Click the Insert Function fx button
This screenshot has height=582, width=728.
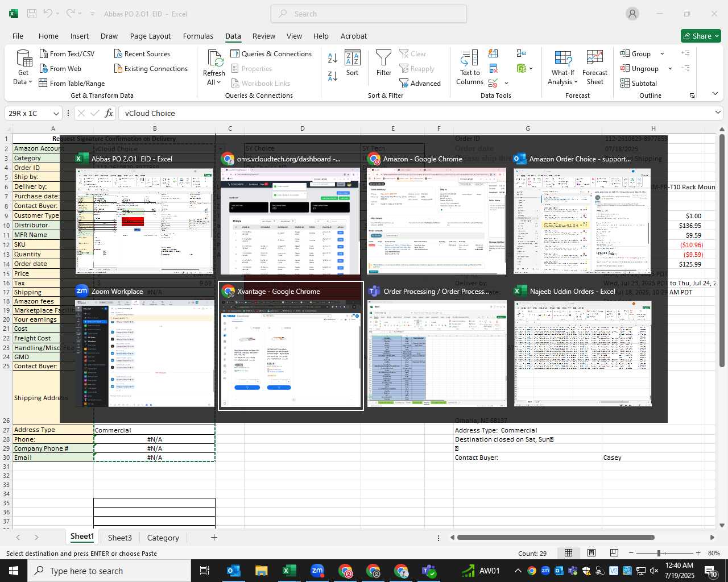coord(109,113)
